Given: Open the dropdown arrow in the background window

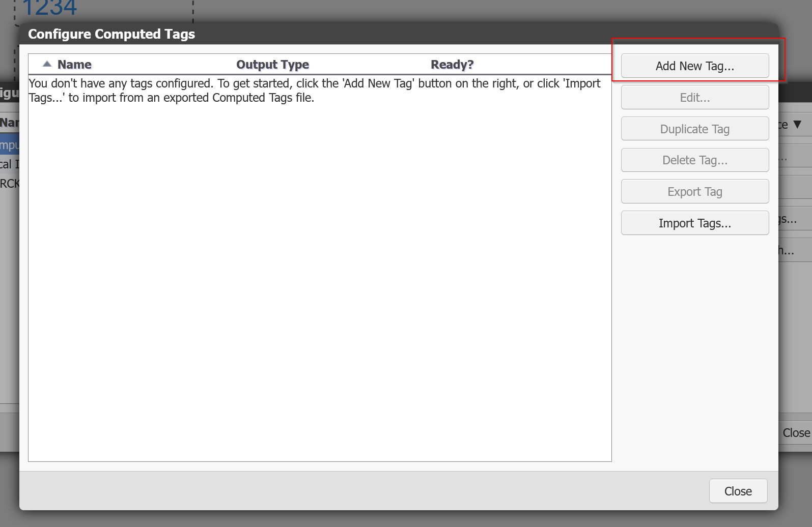Looking at the screenshot, I should tap(797, 125).
